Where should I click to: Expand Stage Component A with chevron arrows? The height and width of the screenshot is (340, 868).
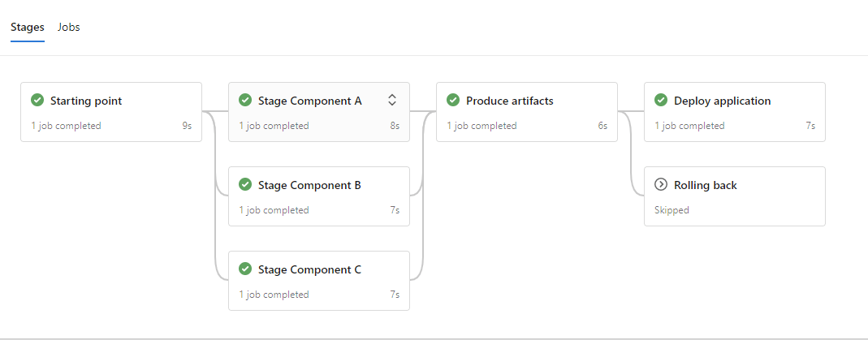coord(392,101)
